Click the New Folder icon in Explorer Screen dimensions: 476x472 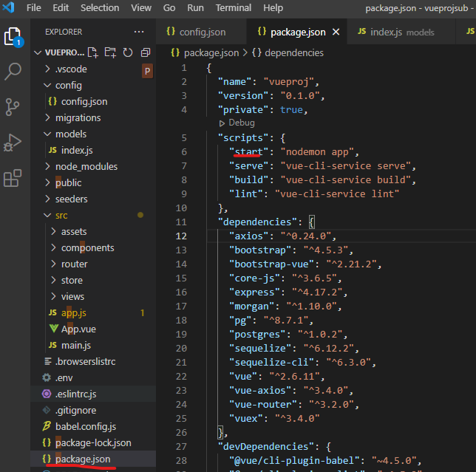click(110, 52)
